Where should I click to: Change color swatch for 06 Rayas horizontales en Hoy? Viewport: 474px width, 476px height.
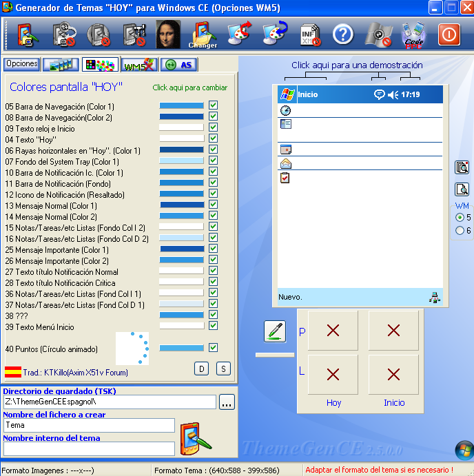[182, 149]
